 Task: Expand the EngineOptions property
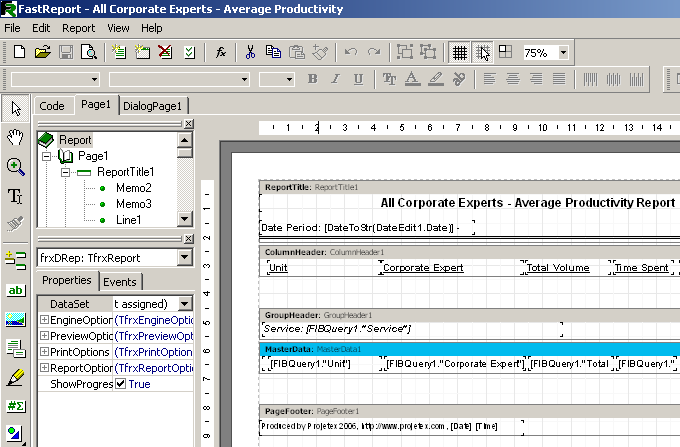(44, 319)
